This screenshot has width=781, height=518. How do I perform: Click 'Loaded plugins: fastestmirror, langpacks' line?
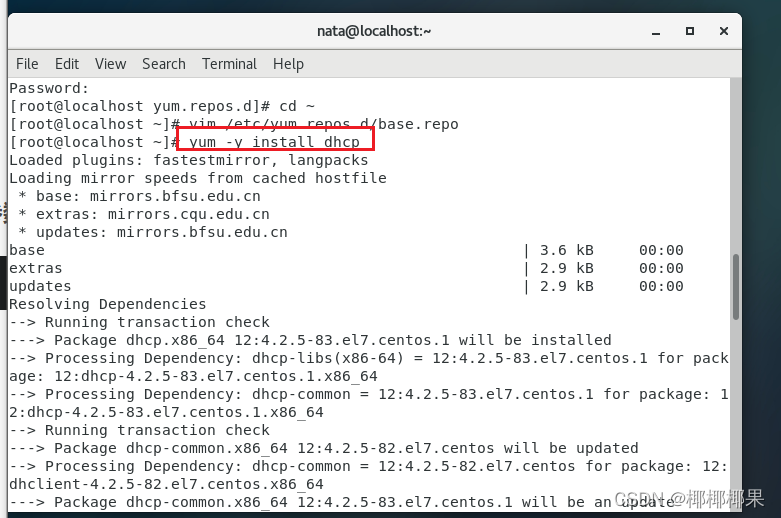[x=189, y=160]
